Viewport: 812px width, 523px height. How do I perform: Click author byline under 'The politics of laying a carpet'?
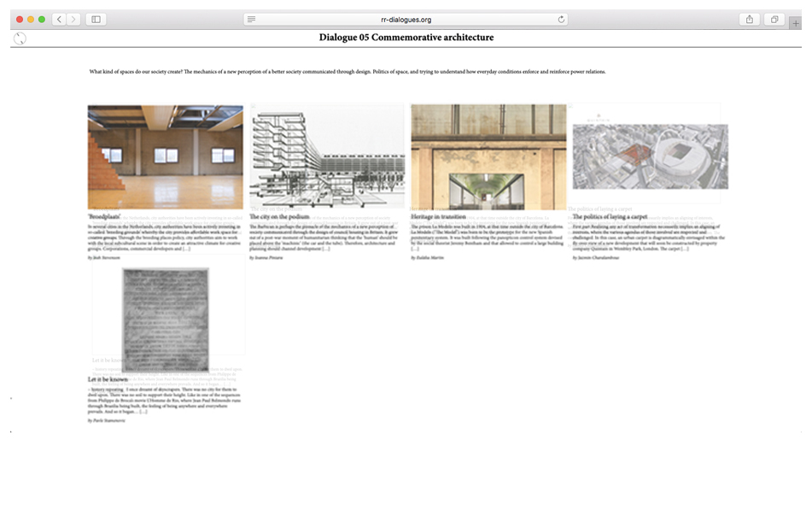point(596,257)
